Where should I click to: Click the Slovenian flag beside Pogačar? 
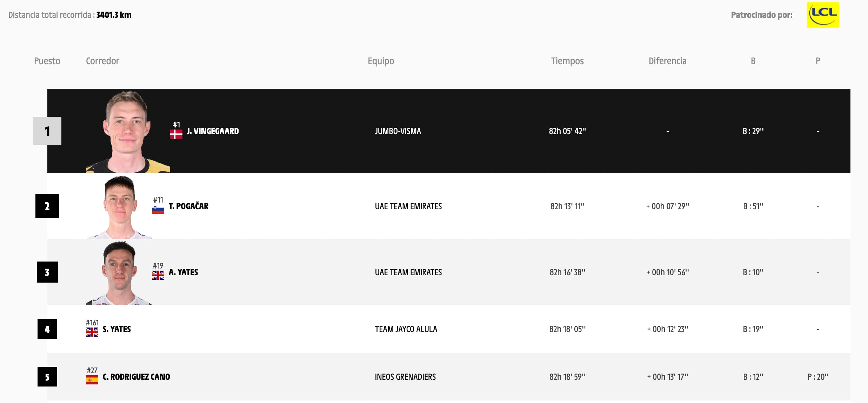pyautogui.click(x=158, y=210)
